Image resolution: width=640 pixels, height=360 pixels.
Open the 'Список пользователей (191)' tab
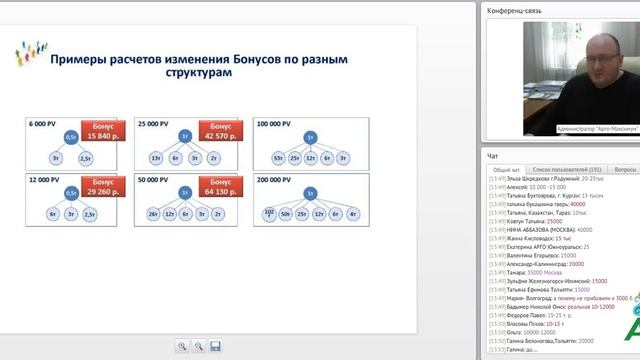coord(567,169)
